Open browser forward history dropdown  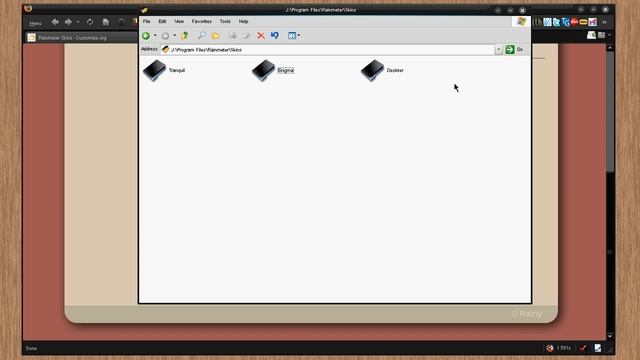click(78, 22)
